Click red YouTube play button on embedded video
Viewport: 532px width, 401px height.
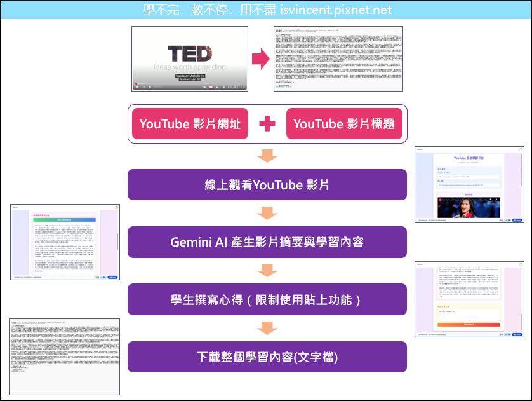click(x=469, y=215)
